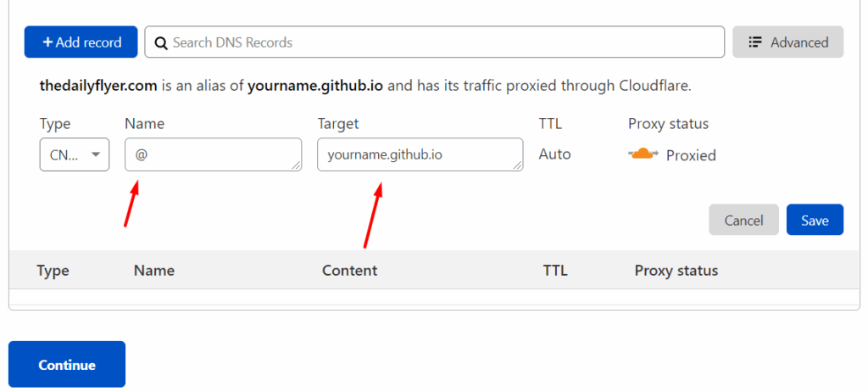Click the Type dropdown arrow
868x392 pixels.
click(95, 154)
